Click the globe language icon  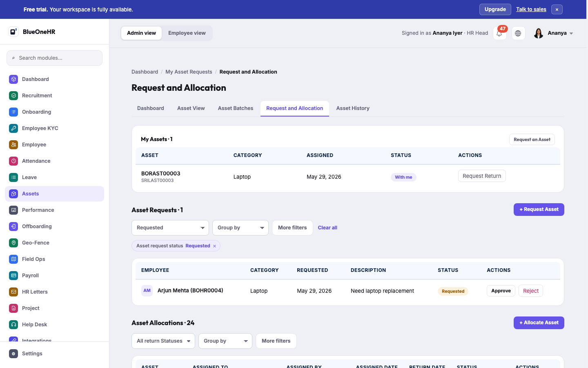(x=518, y=33)
